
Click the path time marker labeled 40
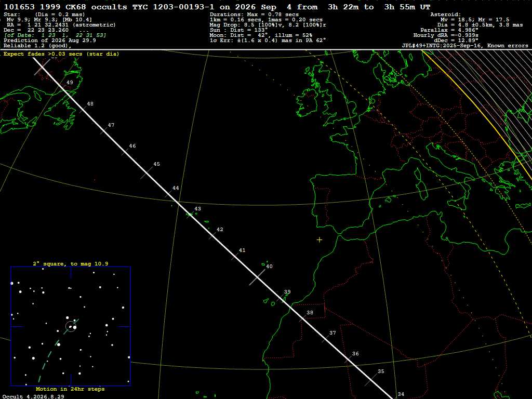(x=269, y=267)
